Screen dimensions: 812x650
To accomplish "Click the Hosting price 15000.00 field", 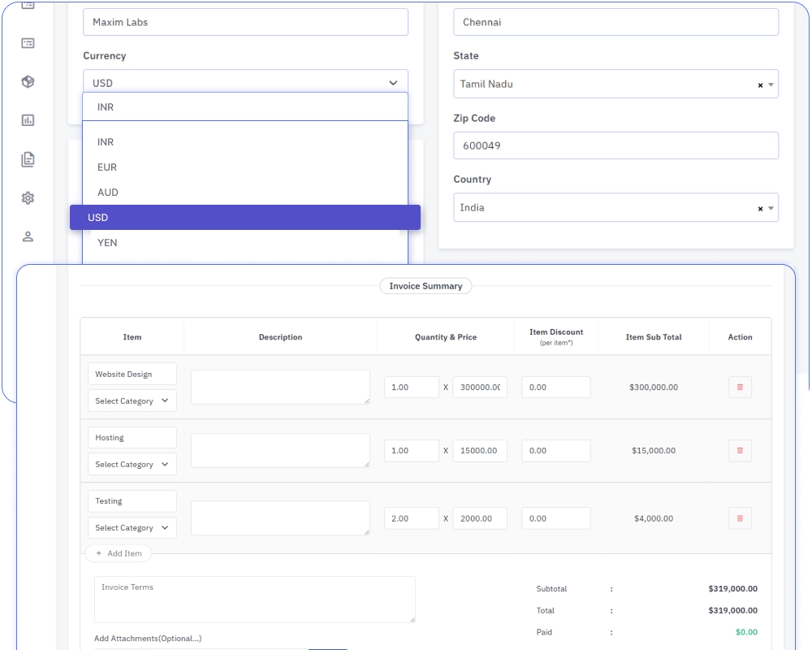I will click(x=480, y=450).
